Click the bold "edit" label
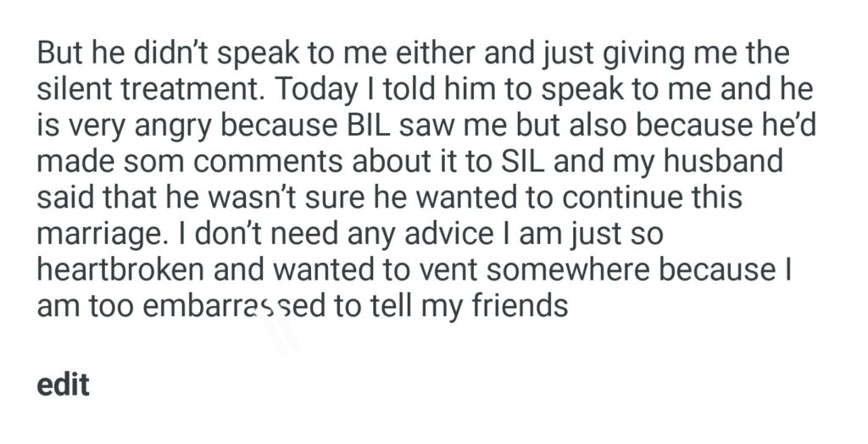The image size is (868, 444). pos(64,385)
